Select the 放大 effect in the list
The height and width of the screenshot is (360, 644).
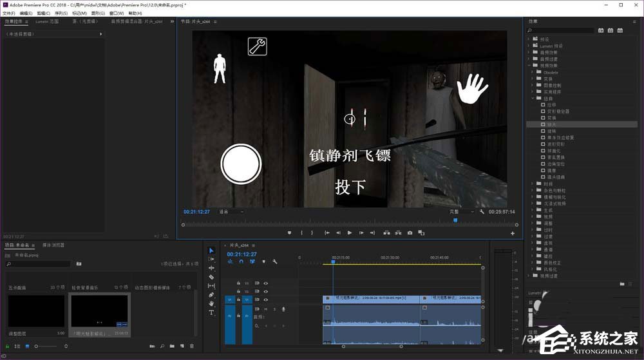click(x=552, y=124)
